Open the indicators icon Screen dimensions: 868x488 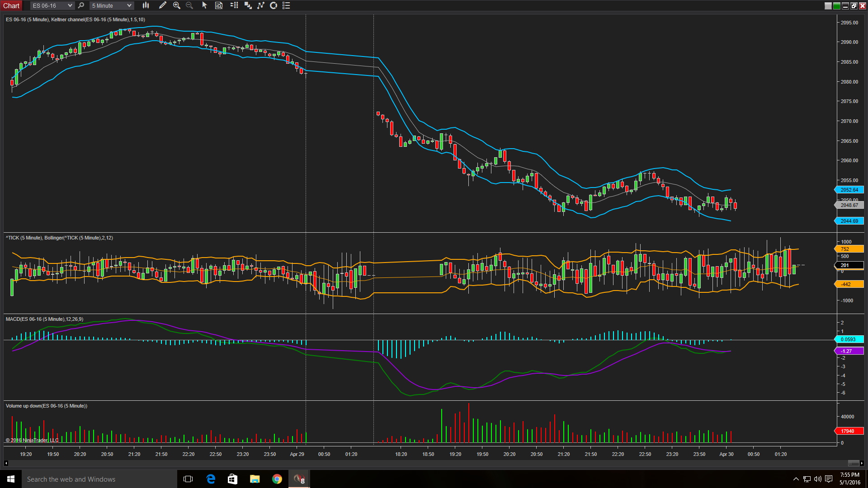(x=261, y=5)
